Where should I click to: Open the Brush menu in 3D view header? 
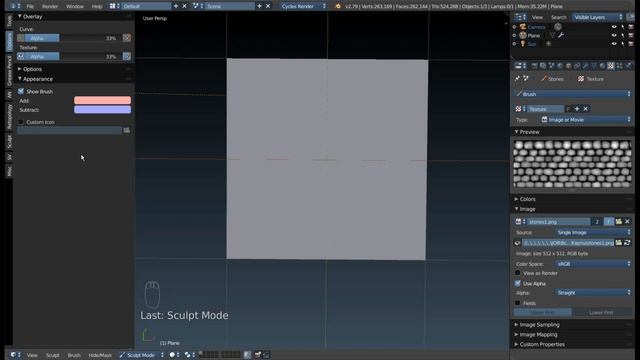pyautogui.click(x=74, y=355)
